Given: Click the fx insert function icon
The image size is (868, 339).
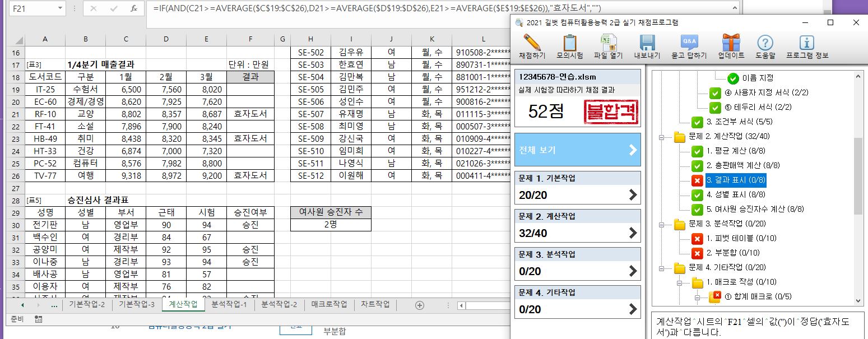Looking at the screenshot, I should pyautogui.click(x=133, y=8).
